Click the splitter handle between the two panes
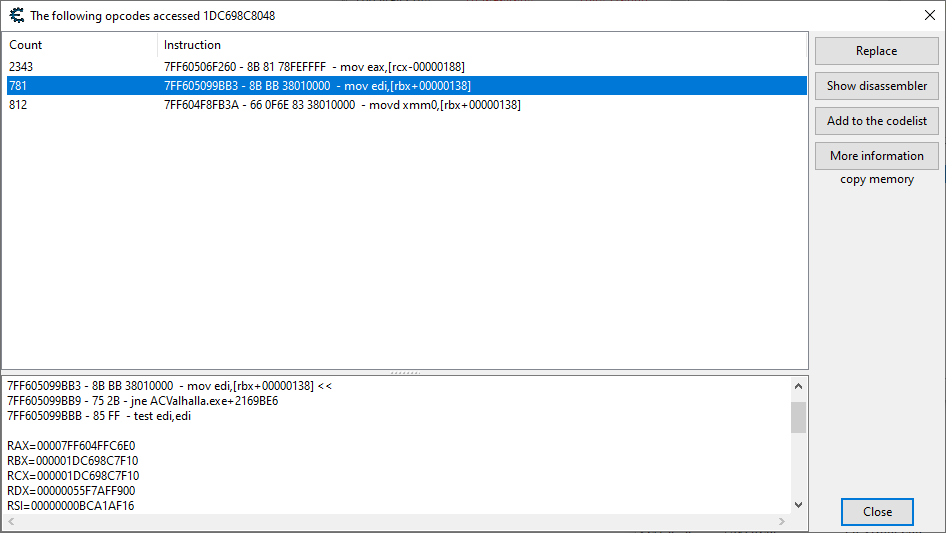Viewport: 946px width, 533px height. click(x=404, y=373)
